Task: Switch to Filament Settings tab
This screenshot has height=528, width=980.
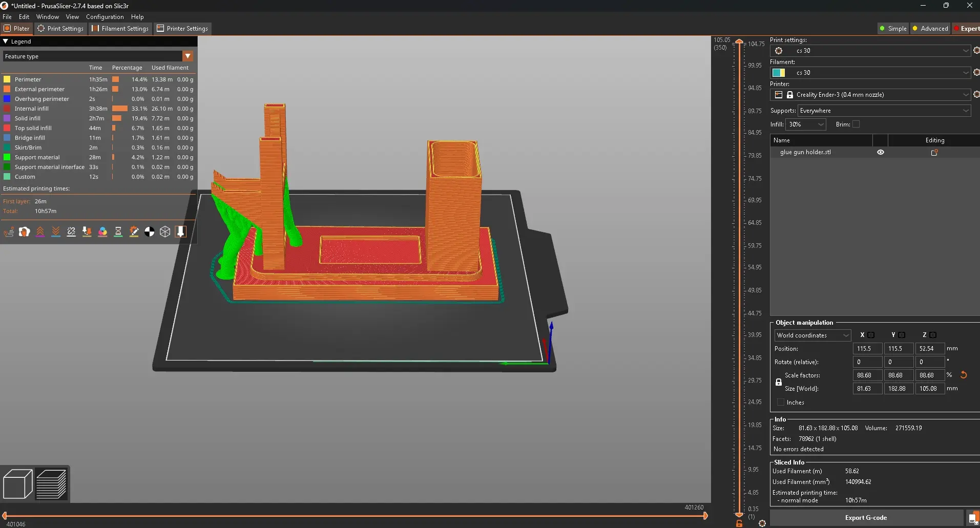Action: click(120, 29)
